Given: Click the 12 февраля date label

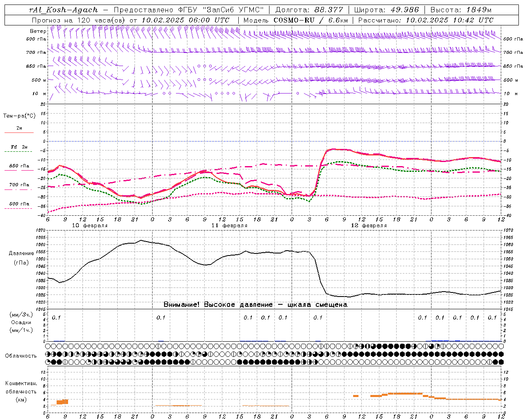Looking at the screenshot, I should pyautogui.click(x=369, y=226).
